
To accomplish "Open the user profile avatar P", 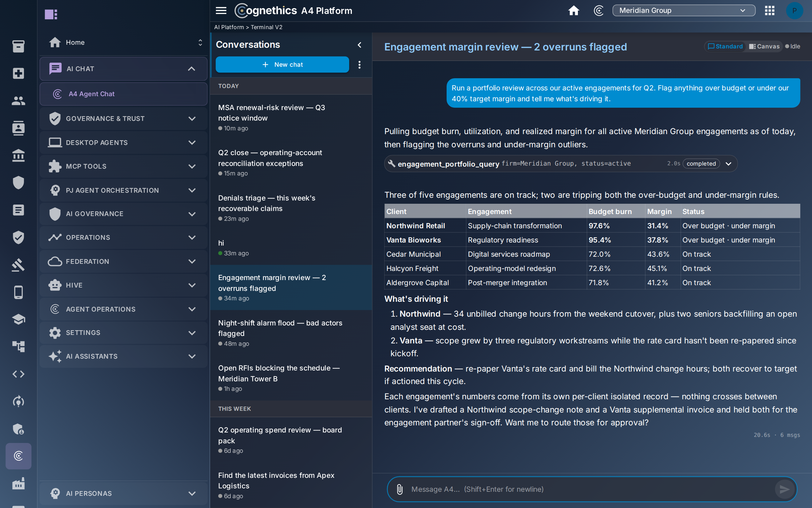I will pos(794,10).
